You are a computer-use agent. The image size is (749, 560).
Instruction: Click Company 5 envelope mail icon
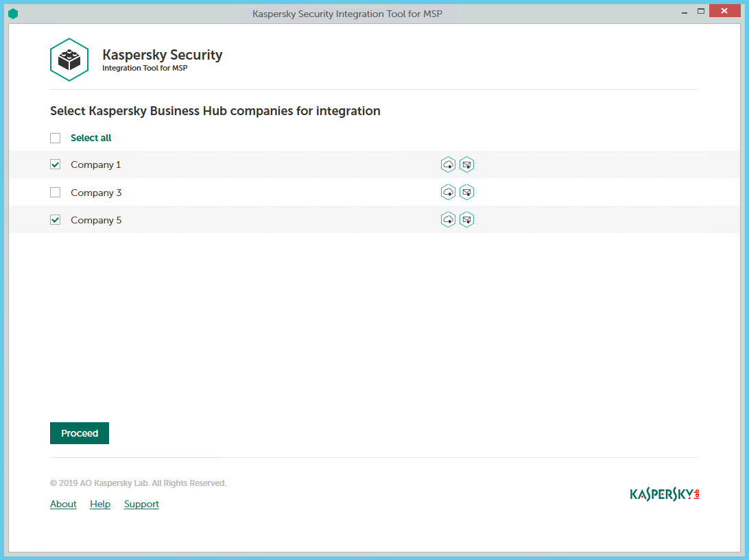coord(466,220)
